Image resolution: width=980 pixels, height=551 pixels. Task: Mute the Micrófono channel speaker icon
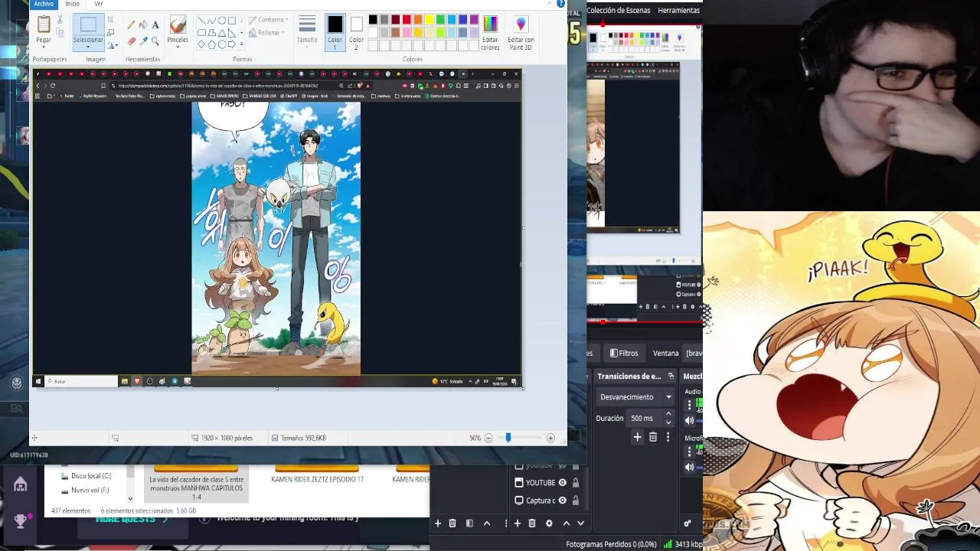pyautogui.click(x=689, y=467)
